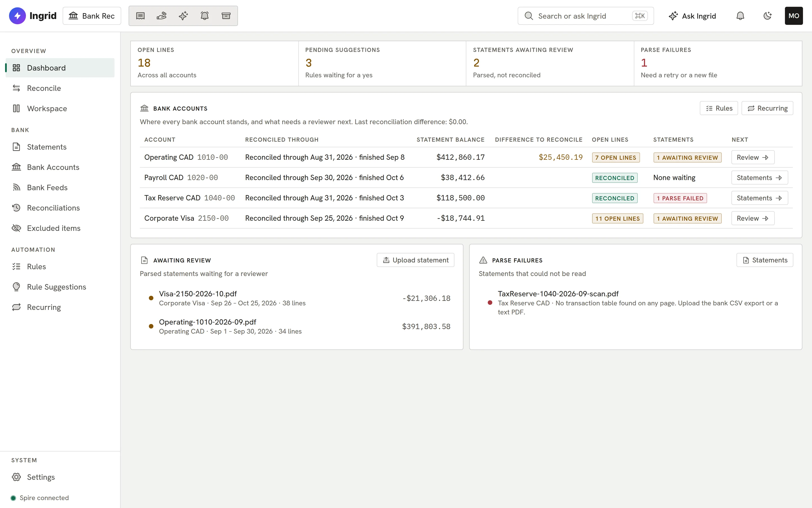812x508 pixels.
Task: Click the RECONCILED badge for Tax Reserve CAD
Action: coord(615,198)
